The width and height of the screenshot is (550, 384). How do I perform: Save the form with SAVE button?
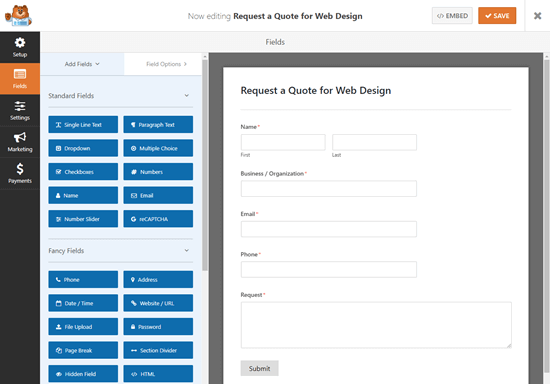pyautogui.click(x=497, y=16)
